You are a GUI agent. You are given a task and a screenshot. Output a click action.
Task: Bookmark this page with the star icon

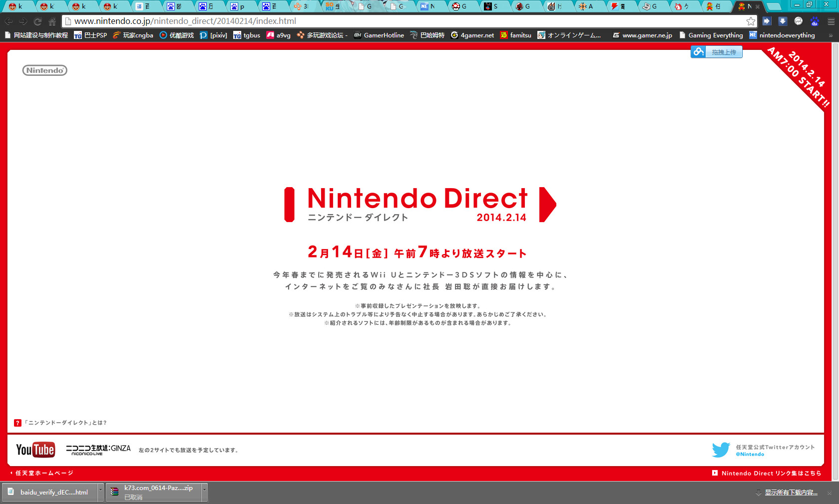751,21
